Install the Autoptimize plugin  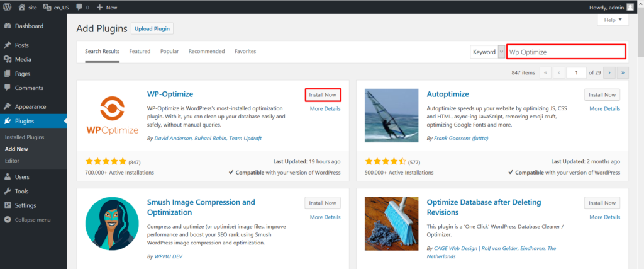click(602, 95)
